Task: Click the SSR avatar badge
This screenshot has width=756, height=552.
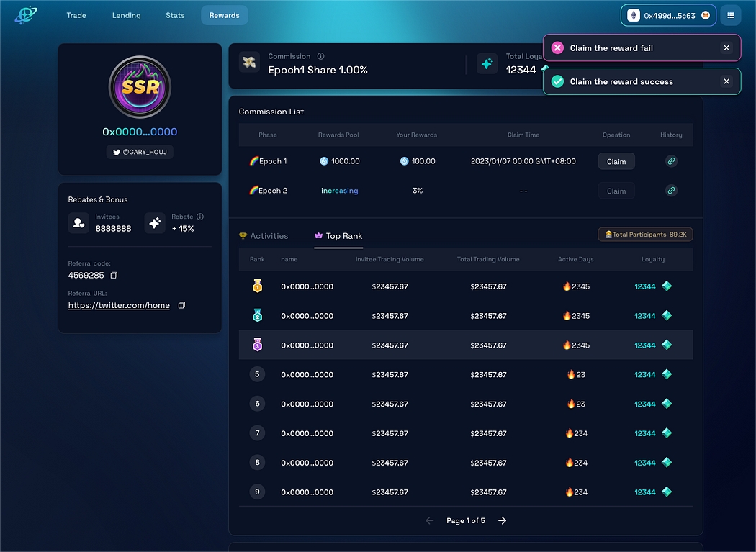Action: coord(140,87)
